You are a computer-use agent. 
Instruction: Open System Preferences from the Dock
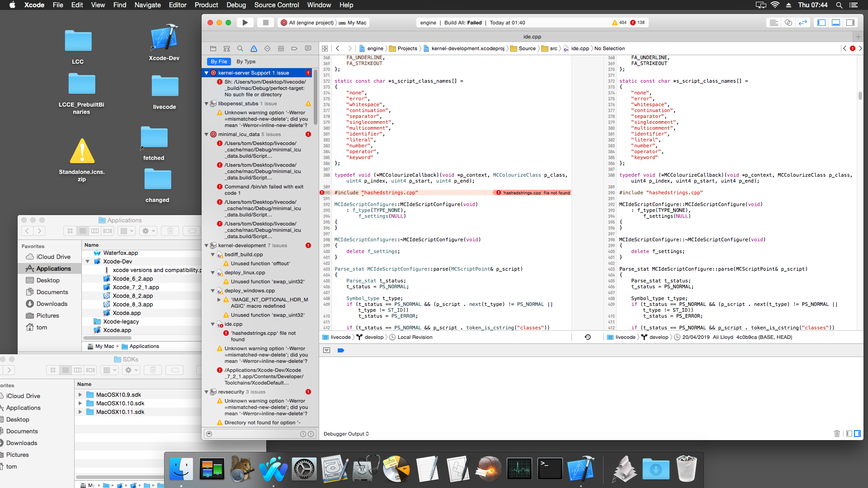pos(304,469)
